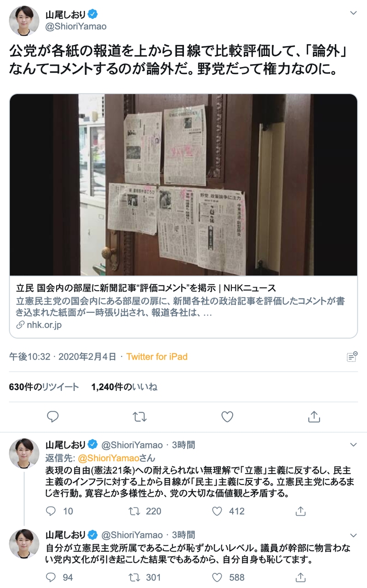Open the conversation activity icon beside Twitter for iPad
This screenshot has height=588, width=367.
coord(352,356)
